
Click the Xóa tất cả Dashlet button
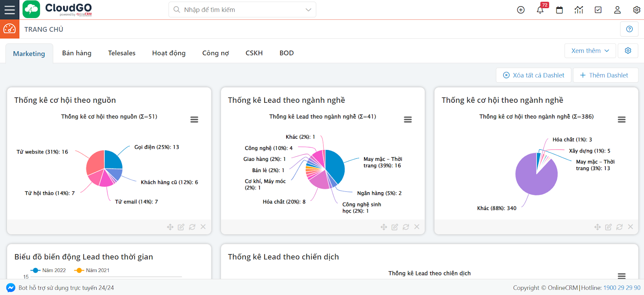coord(534,75)
